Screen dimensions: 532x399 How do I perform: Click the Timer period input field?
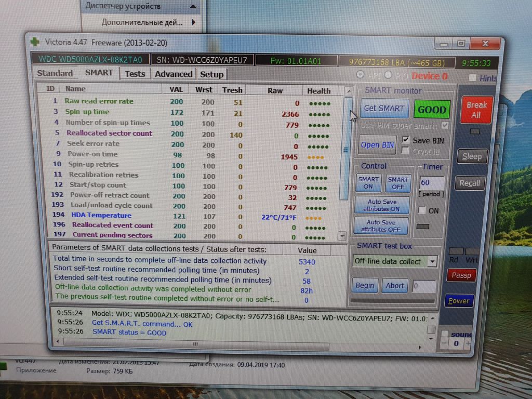[x=431, y=183]
